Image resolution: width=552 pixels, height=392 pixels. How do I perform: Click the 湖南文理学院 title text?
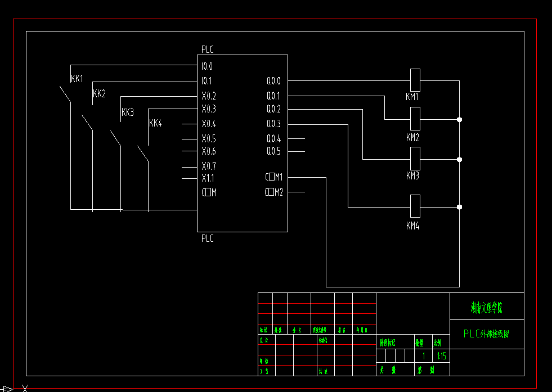pyautogui.click(x=487, y=308)
